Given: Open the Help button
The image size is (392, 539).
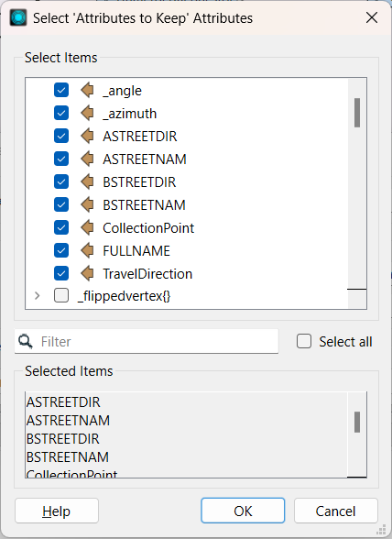Looking at the screenshot, I should 57,511.
